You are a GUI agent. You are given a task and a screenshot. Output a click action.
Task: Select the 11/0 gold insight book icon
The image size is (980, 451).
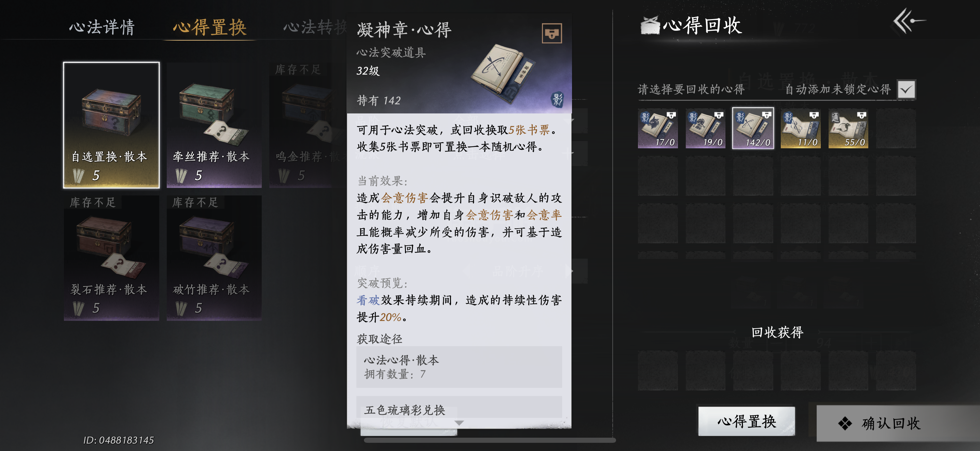click(800, 128)
